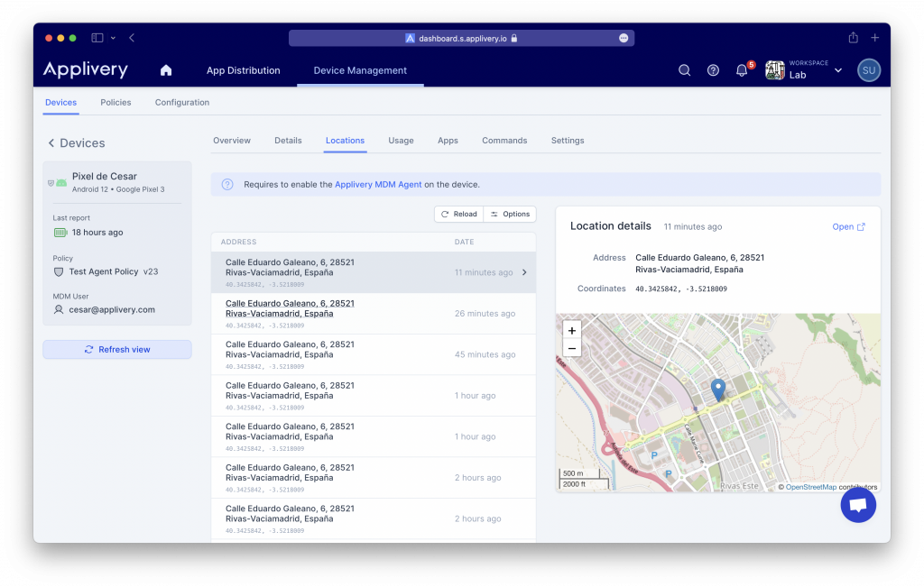
Task: Click the blue map location pin
Action: pyautogui.click(x=717, y=390)
